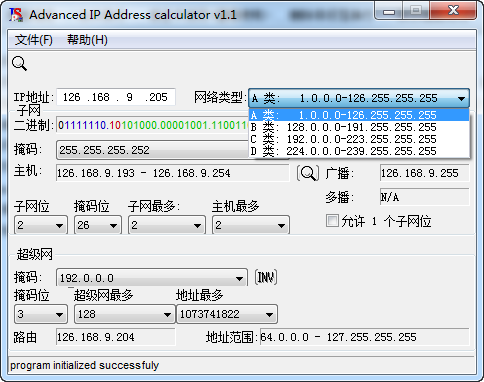Click the INV button beside the supernet mask
The width and height of the screenshot is (484, 382).
tap(266, 277)
